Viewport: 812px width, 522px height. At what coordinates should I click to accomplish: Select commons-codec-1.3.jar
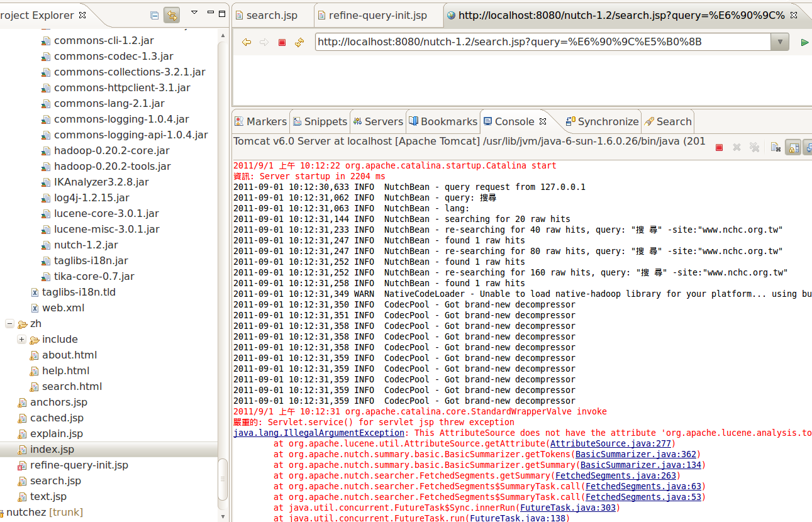113,56
